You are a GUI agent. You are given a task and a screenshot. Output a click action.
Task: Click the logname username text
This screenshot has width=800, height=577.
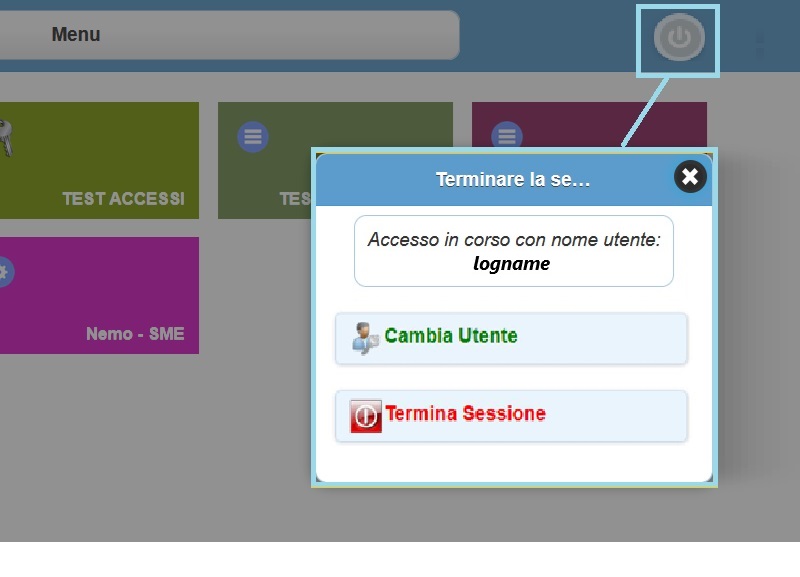512,264
